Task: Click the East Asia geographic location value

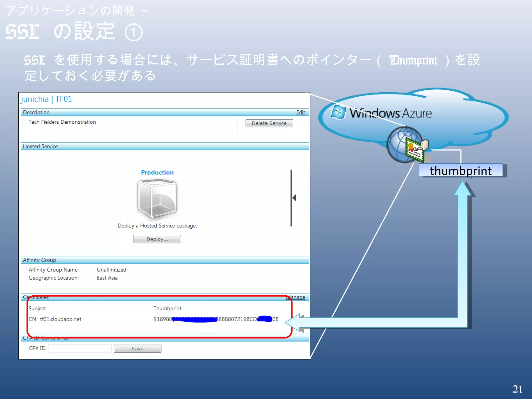Action: [x=107, y=278]
